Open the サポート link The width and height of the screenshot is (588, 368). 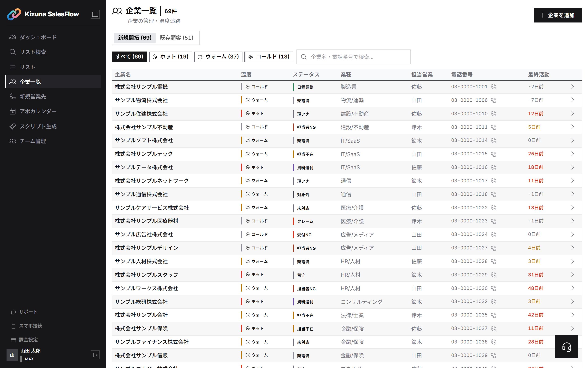click(24, 312)
